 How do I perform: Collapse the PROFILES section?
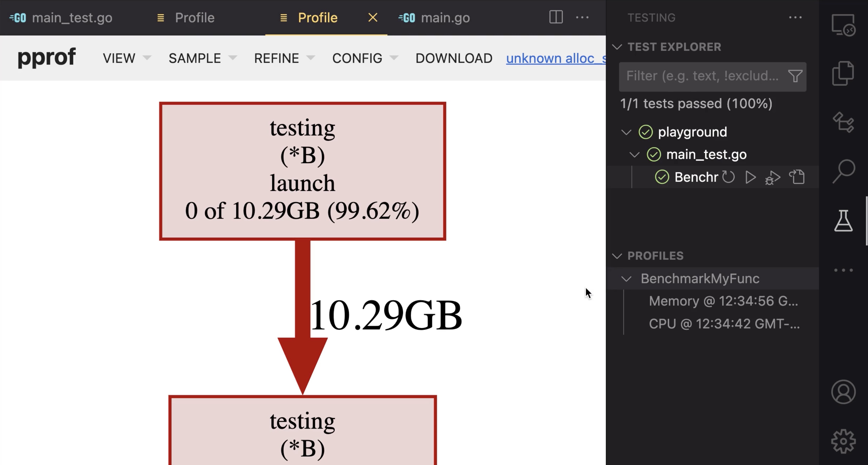617,256
